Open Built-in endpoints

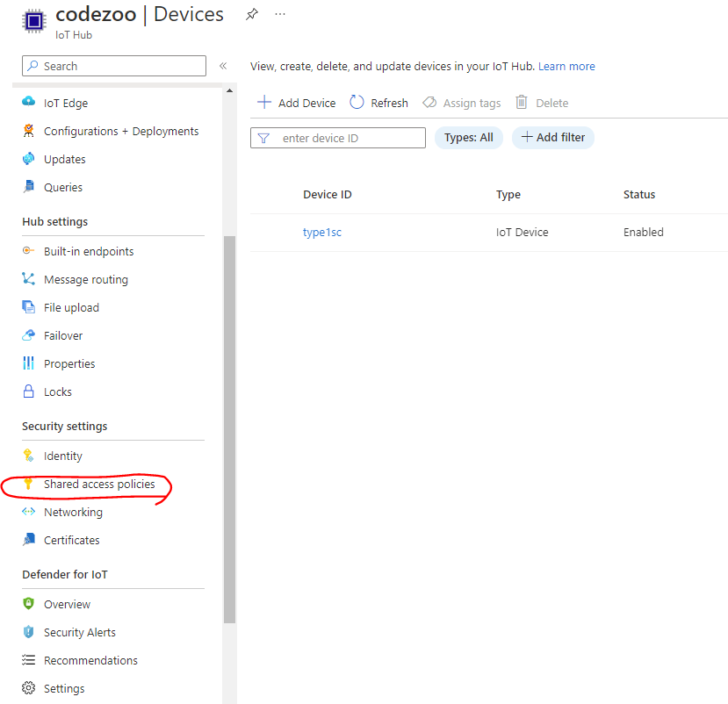pyautogui.click(x=89, y=252)
